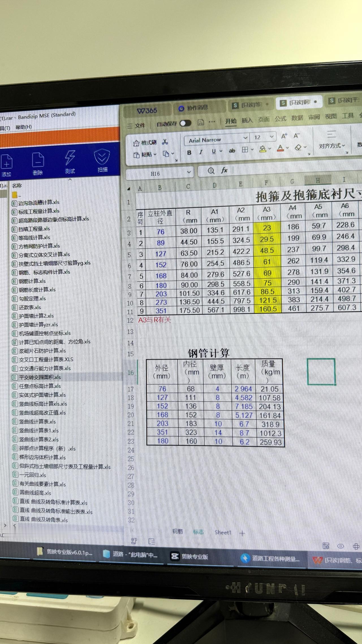This screenshot has width=362, height=644.
Task: Expand the borders dropdown arrow
Action: pyautogui.click(x=252, y=149)
